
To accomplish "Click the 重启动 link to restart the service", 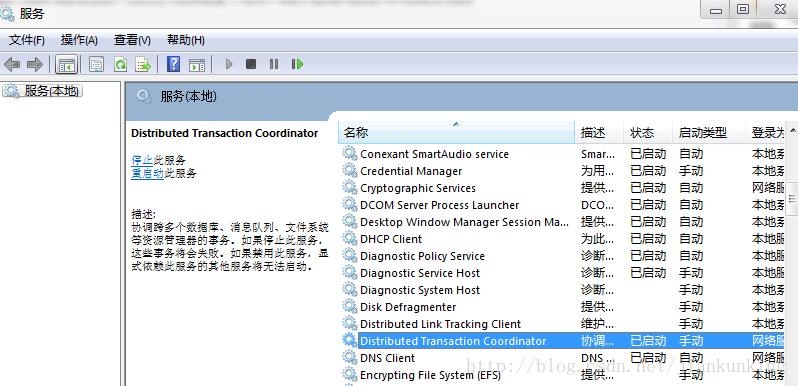I will click(148, 173).
